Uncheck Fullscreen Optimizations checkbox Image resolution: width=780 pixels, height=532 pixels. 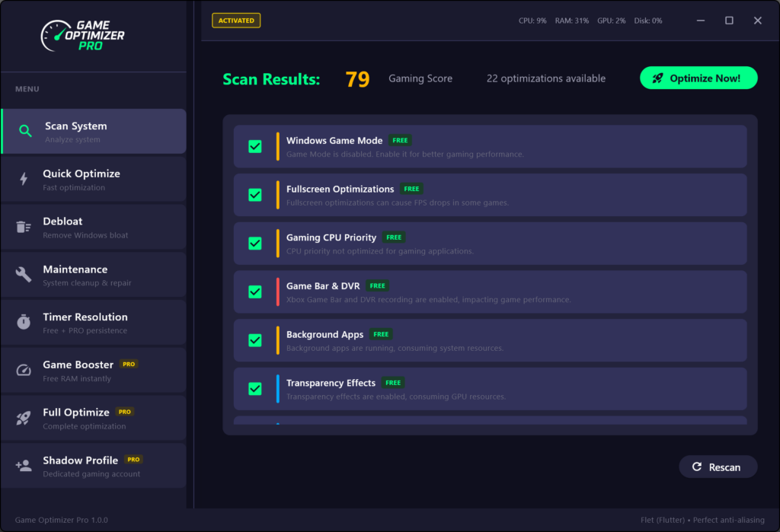tap(255, 195)
